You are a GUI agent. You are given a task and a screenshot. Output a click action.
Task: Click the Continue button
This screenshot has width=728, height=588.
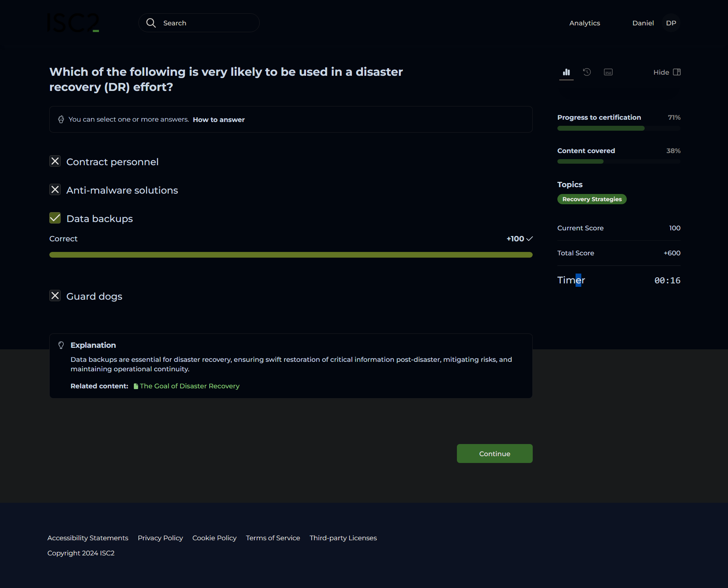coord(494,454)
